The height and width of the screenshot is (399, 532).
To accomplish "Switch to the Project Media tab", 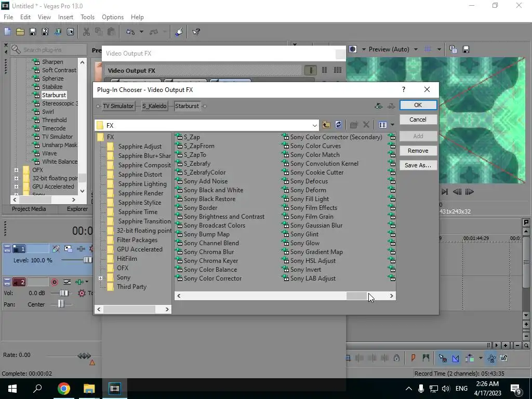I will (x=29, y=209).
